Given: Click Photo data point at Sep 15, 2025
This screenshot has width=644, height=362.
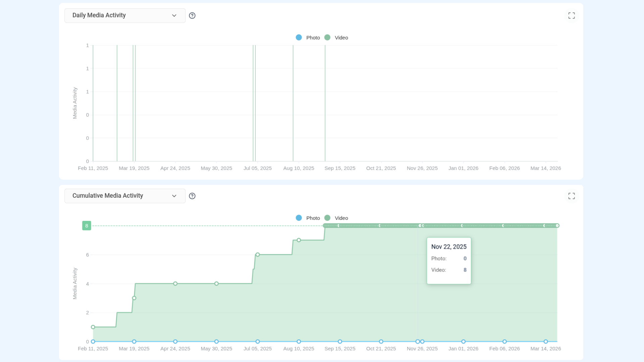Looking at the screenshot, I should pyautogui.click(x=340, y=342).
